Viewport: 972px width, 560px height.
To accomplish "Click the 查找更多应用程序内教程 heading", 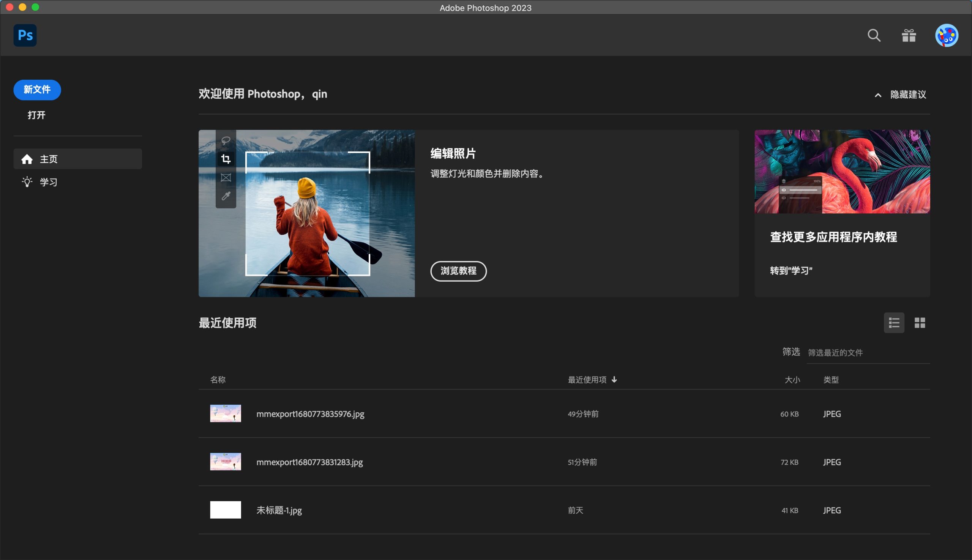I will (x=833, y=237).
